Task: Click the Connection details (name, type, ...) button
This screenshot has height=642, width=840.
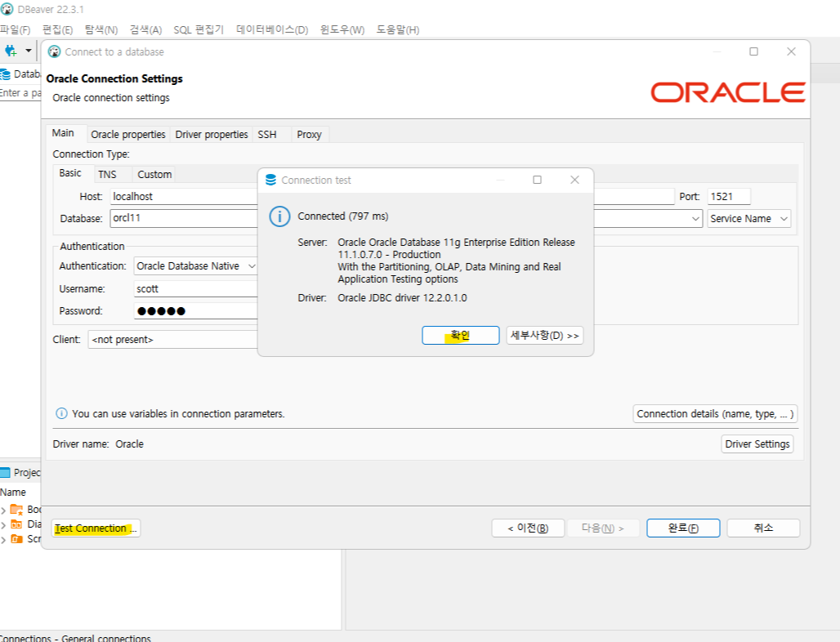Action: pyautogui.click(x=715, y=414)
